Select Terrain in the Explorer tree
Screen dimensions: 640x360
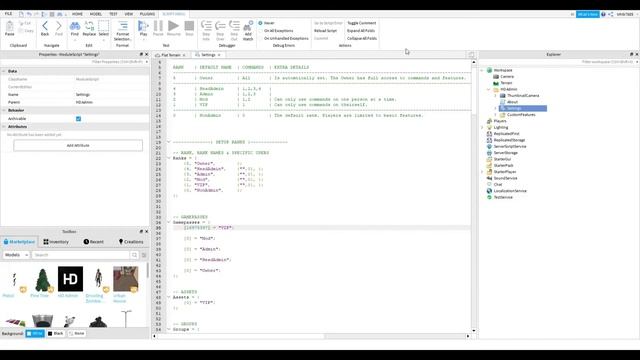tap(506, 83)
